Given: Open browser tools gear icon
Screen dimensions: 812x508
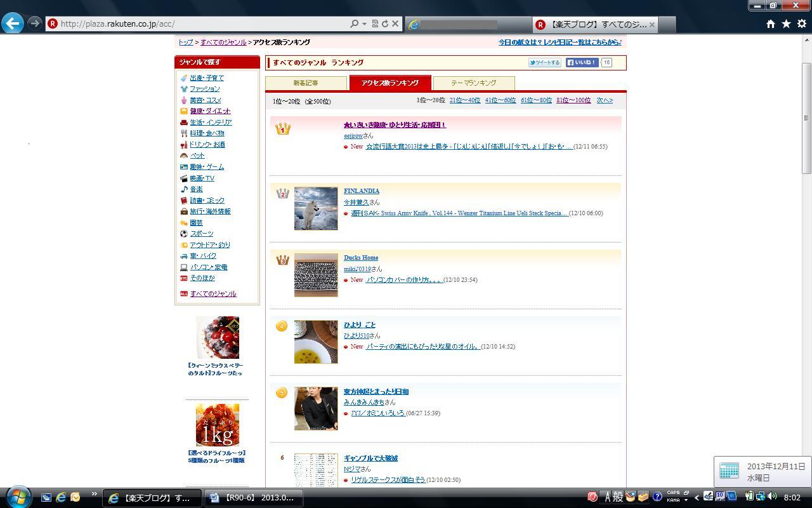Looking at the screenshot, I should [801, 23].
